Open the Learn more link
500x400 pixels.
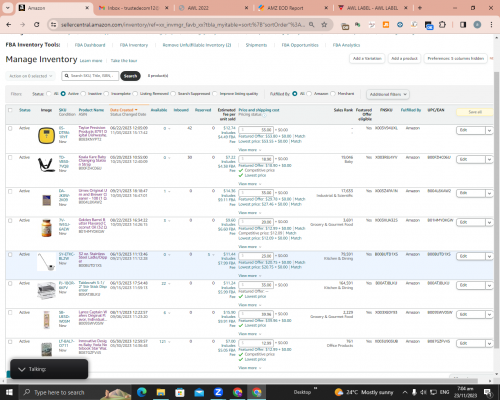91,61
